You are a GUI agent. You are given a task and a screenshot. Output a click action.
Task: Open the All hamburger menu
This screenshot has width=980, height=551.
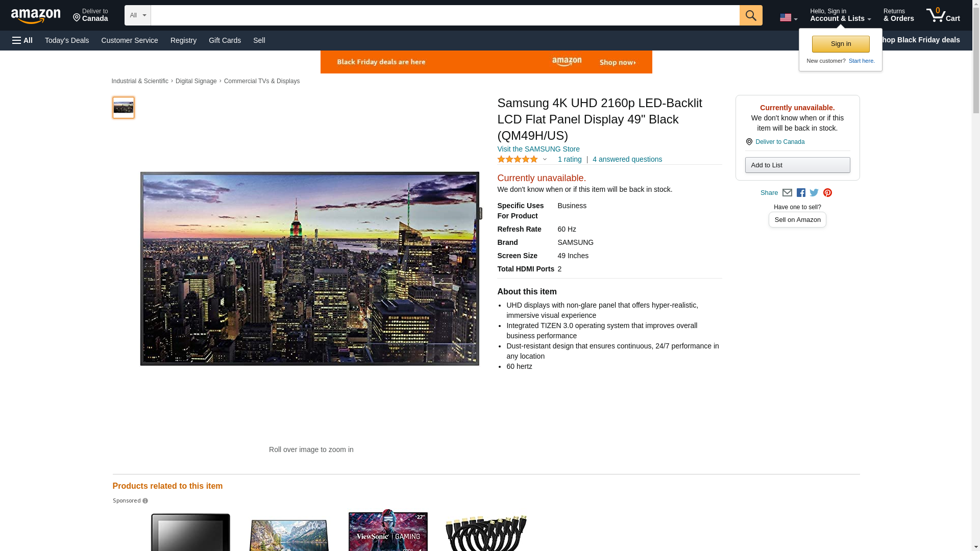[x=22, y=40]
